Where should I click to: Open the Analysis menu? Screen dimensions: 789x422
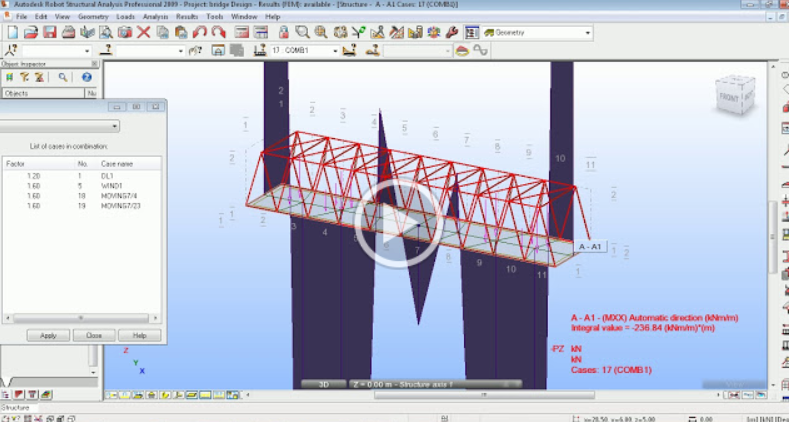click(x=155, y=17)
